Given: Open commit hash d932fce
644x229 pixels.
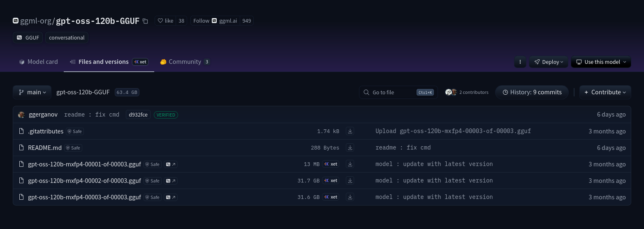Looking at the screenshot, I should point(138,114).
